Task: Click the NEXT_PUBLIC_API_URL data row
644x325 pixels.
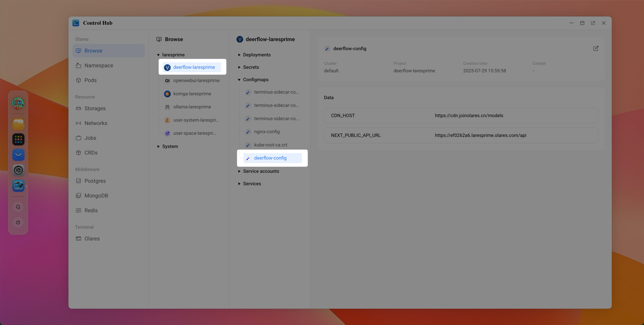Action: pyautogui.click(x=461, y=135)
